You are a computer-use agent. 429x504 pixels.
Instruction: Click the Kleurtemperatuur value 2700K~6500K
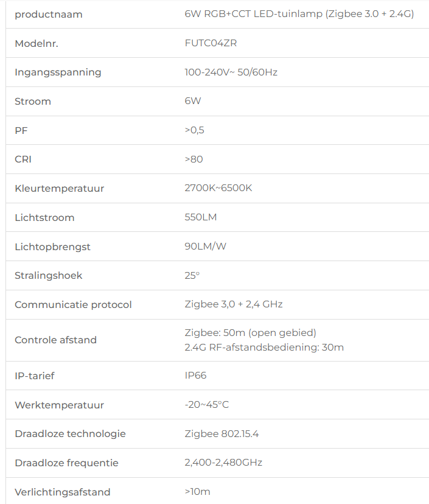point(218,187)
